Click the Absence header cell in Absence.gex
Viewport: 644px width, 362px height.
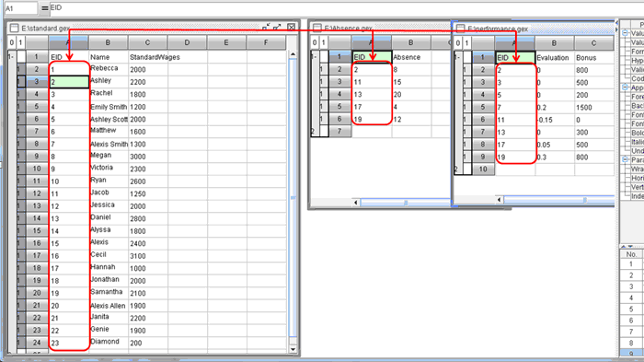click(411, 57)
